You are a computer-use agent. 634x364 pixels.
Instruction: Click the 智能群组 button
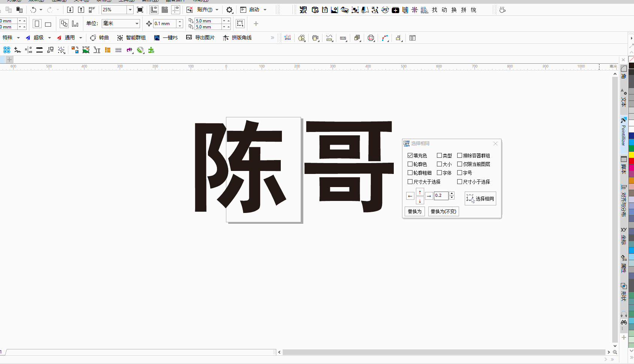pyautogui.click(x=131, y=38)
